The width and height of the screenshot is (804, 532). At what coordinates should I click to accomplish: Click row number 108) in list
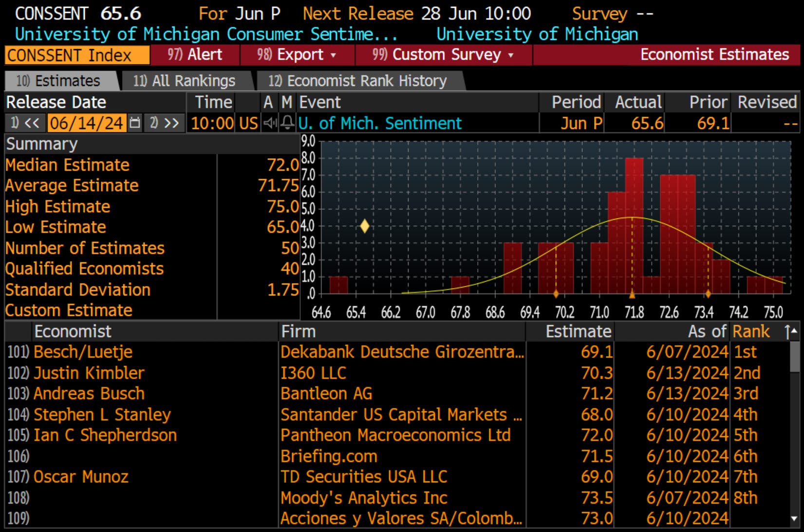pos(18,498)
